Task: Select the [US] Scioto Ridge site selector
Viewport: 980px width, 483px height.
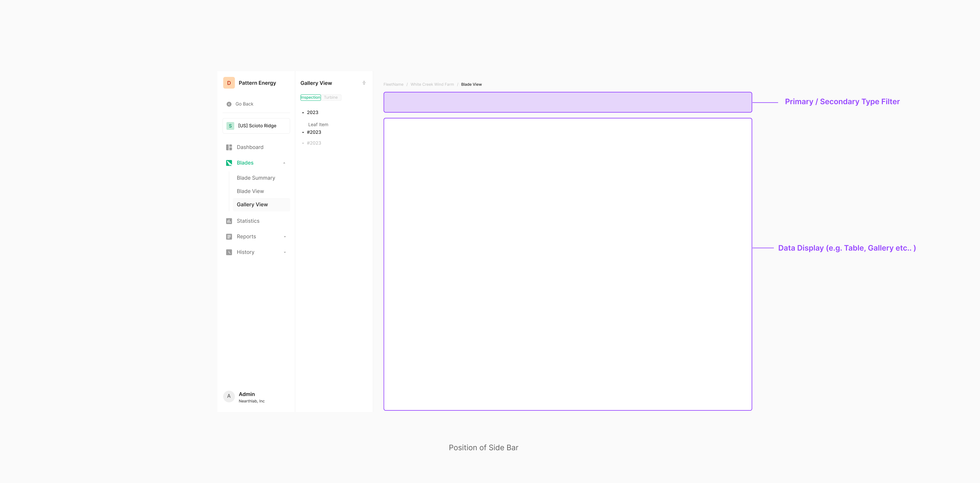Action: click(256, 126)
